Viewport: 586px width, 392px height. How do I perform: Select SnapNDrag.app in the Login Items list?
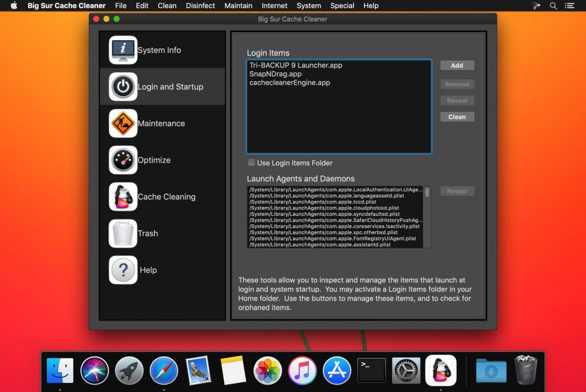[x=275, y=74]
